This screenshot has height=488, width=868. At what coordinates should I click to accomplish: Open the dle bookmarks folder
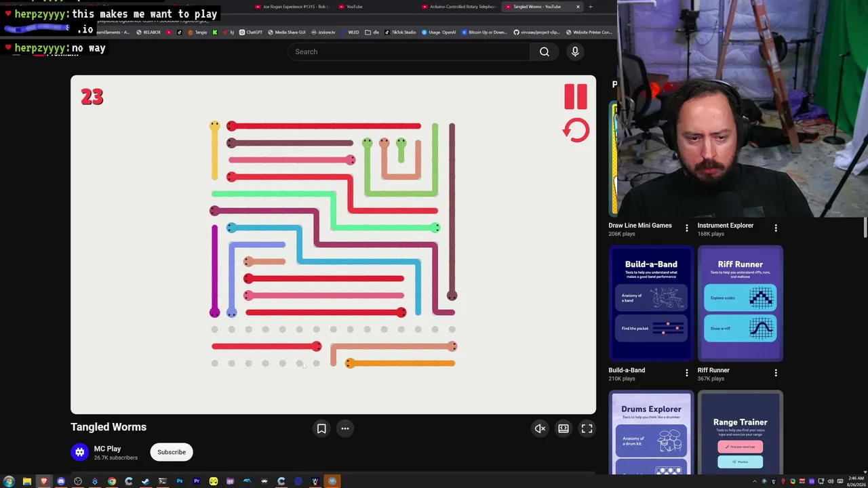point(372,32)
